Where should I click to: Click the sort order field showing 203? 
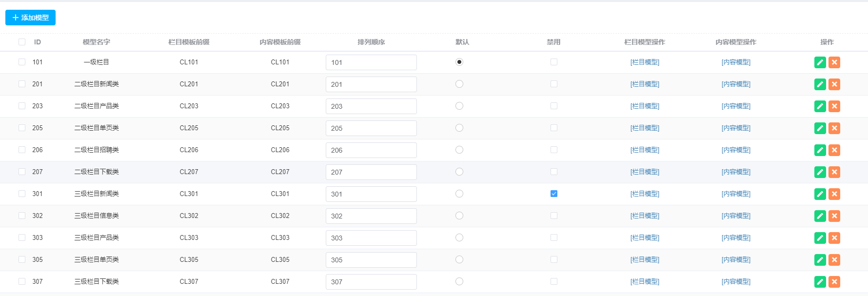click(371, 106)
